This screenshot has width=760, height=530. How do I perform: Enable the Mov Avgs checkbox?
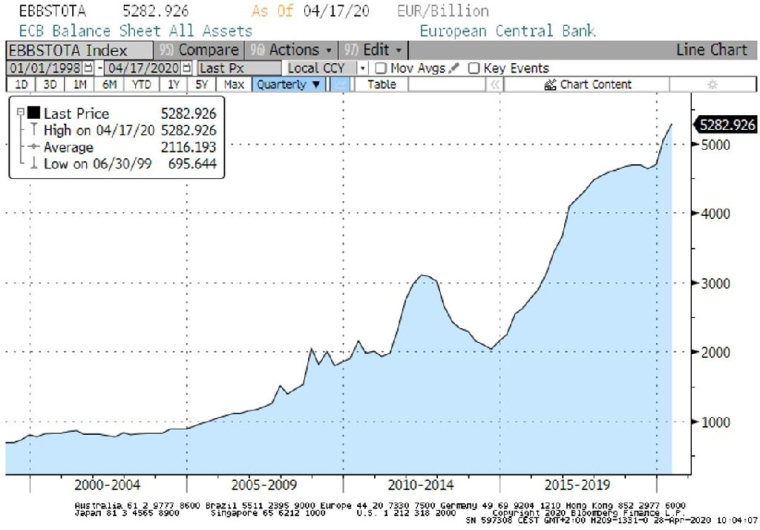[380, 68]
